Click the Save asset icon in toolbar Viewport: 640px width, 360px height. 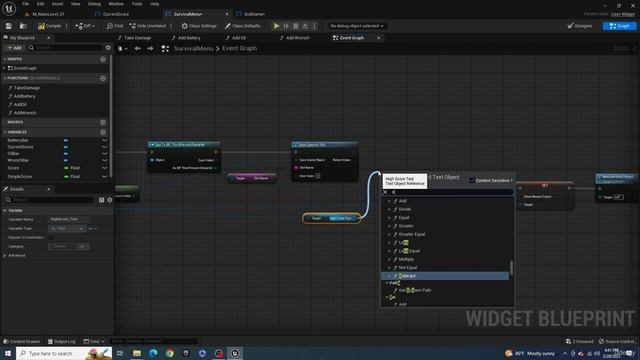9,26
